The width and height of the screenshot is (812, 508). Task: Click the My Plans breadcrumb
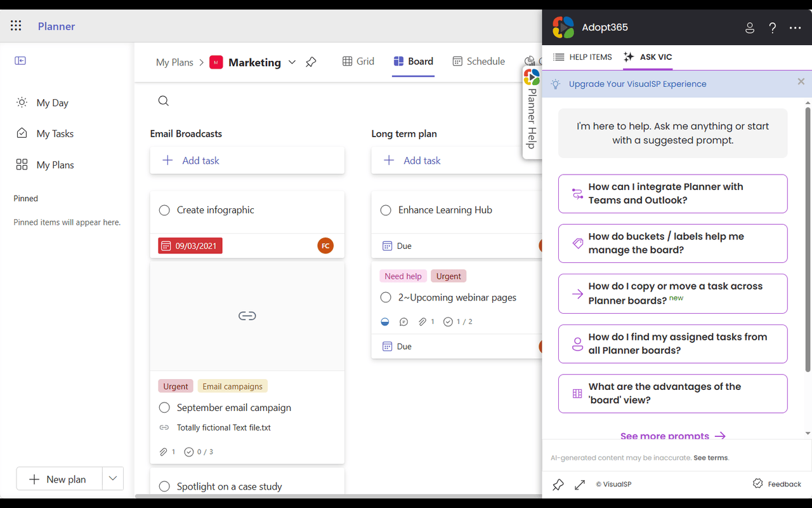(x=174, y=62)
